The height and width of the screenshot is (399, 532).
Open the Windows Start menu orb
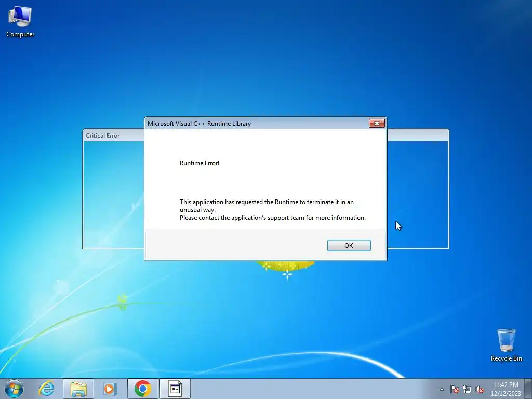(14, 389)
